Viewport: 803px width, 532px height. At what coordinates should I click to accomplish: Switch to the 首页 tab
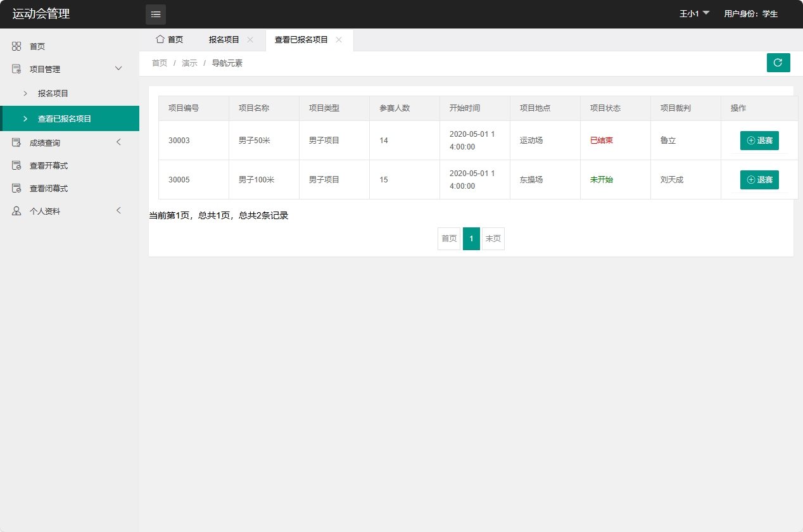[x=168, y=39]
